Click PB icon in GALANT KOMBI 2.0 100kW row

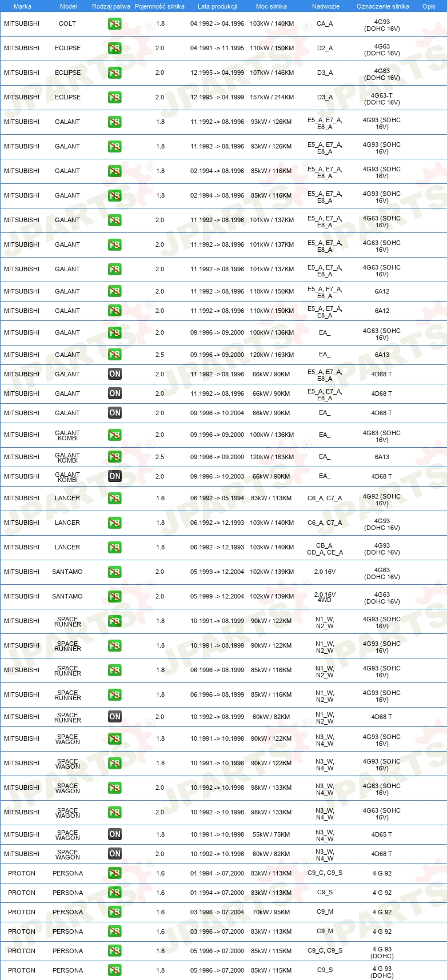(x=114, y=435)
